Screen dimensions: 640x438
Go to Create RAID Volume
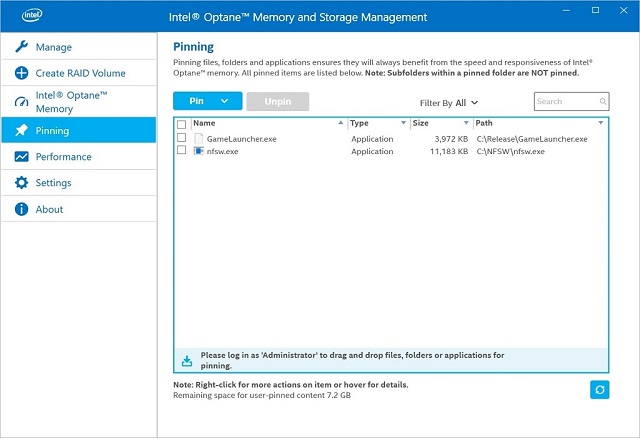[79, 73]
